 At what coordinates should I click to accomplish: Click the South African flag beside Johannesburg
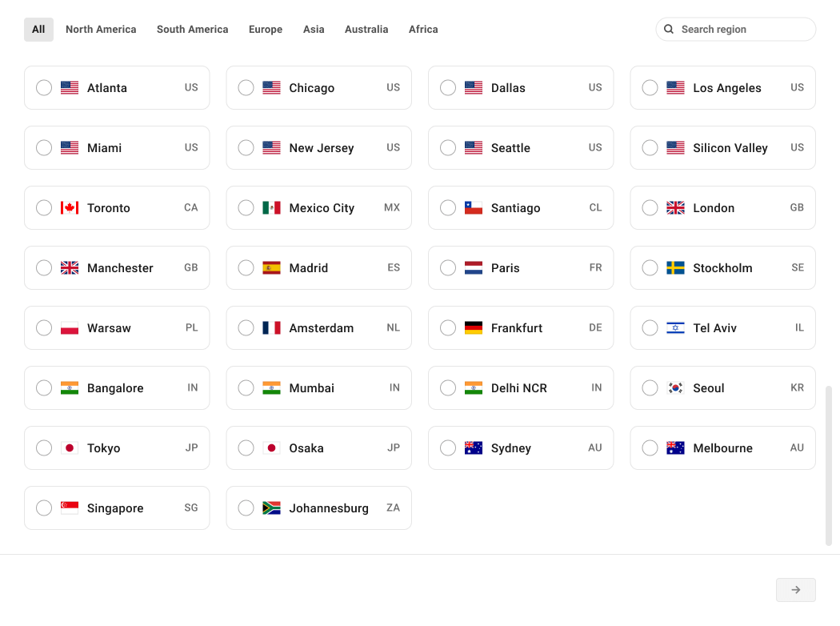270,508
